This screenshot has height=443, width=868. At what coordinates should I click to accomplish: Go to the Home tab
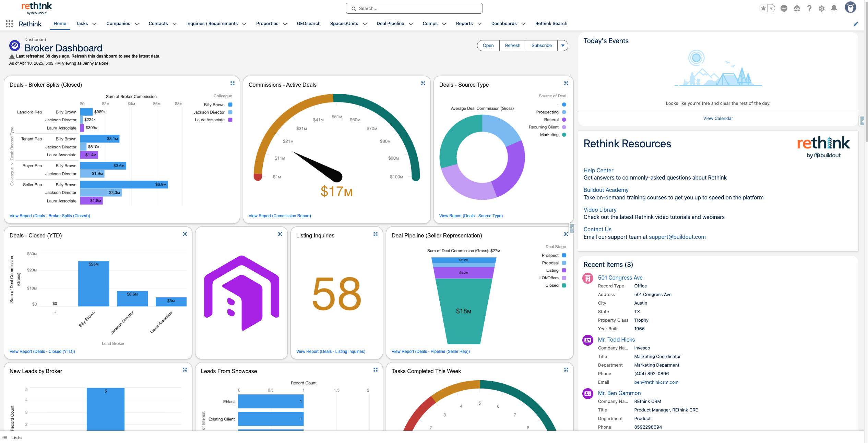[60, 24]
